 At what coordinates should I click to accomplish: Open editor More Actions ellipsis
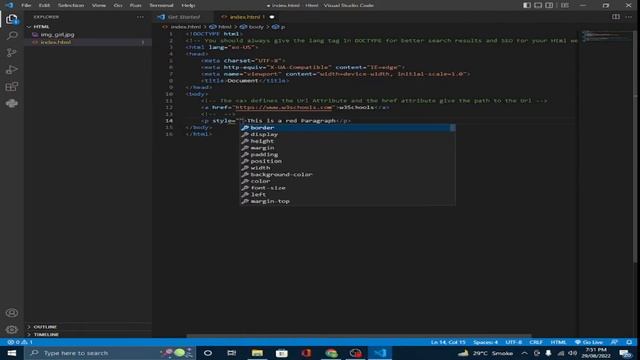coord(629,17)
